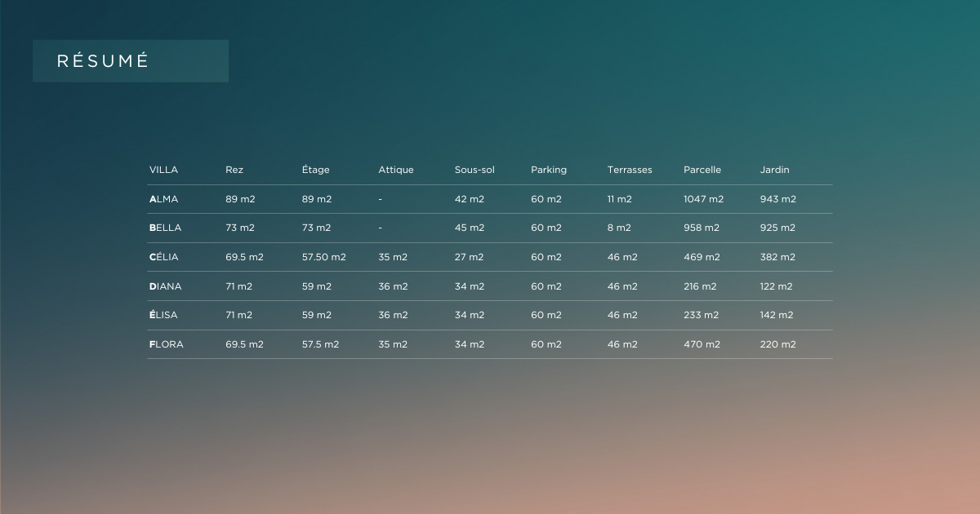Select the Terrasses column header
This screenshot has height=514, width=980.
point(630,170)
